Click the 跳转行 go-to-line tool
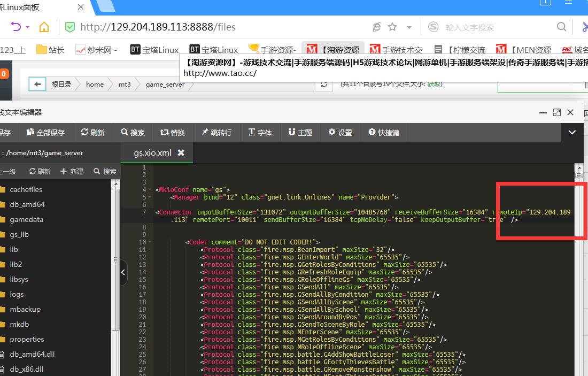Image resolution: width=588 pixels, height=376 pixels. point(216,132)
